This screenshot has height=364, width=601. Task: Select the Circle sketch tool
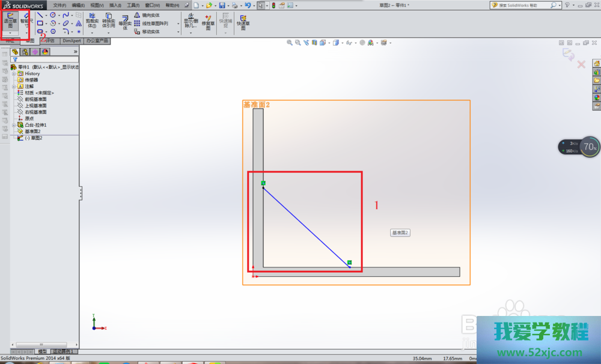(x=53, y=15)
